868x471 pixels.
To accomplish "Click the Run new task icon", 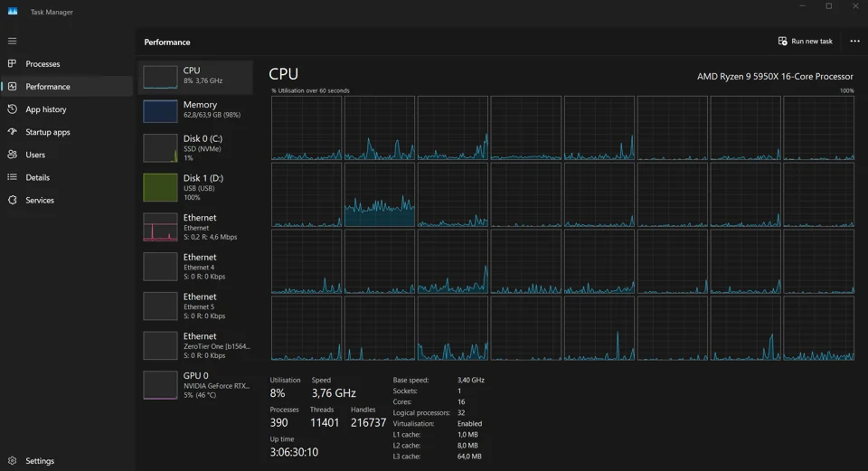I will tap(783, 41).
